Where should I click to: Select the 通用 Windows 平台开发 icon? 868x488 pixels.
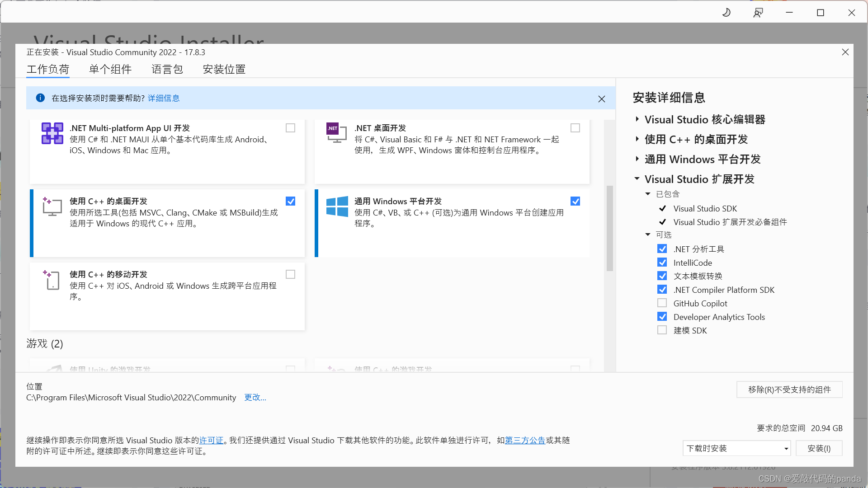tap(337, 208)
